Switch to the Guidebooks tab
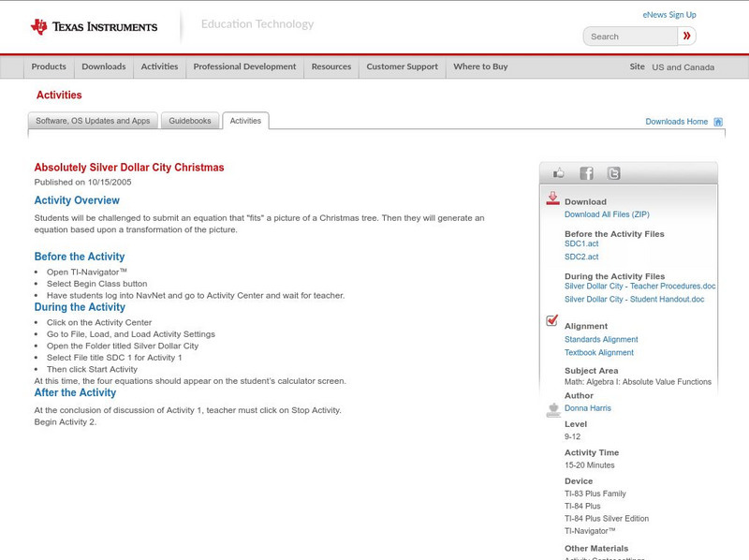This screenshot has width=749, height=560. point(191,121)
